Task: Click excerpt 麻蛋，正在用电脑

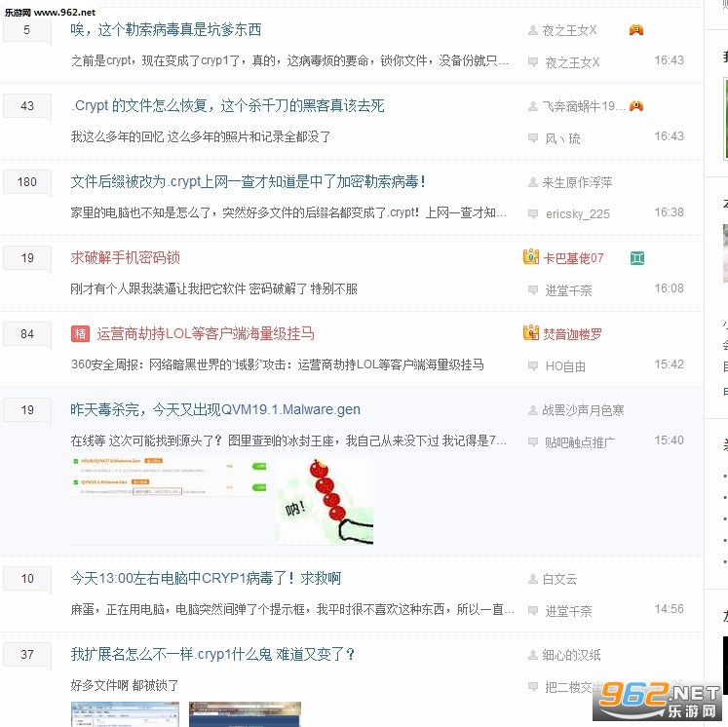Action: pyautogui.click(x=292, y=609)
